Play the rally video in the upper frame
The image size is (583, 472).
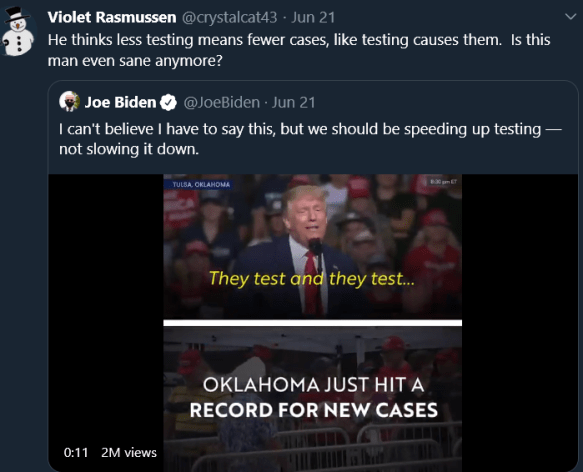coord(313,246)
